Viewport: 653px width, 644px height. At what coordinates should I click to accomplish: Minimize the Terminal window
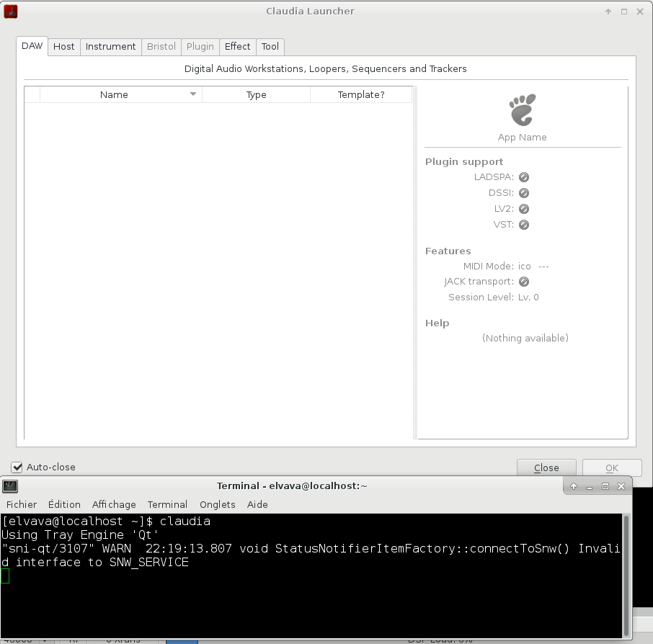(x=590, y=486)
